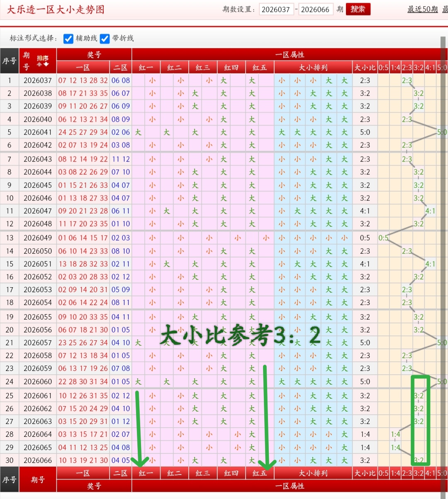Click the page title 大乐透一区大小走势图
Image resolution: width=448 pixels, height=499 pixels.
point(56,10)
